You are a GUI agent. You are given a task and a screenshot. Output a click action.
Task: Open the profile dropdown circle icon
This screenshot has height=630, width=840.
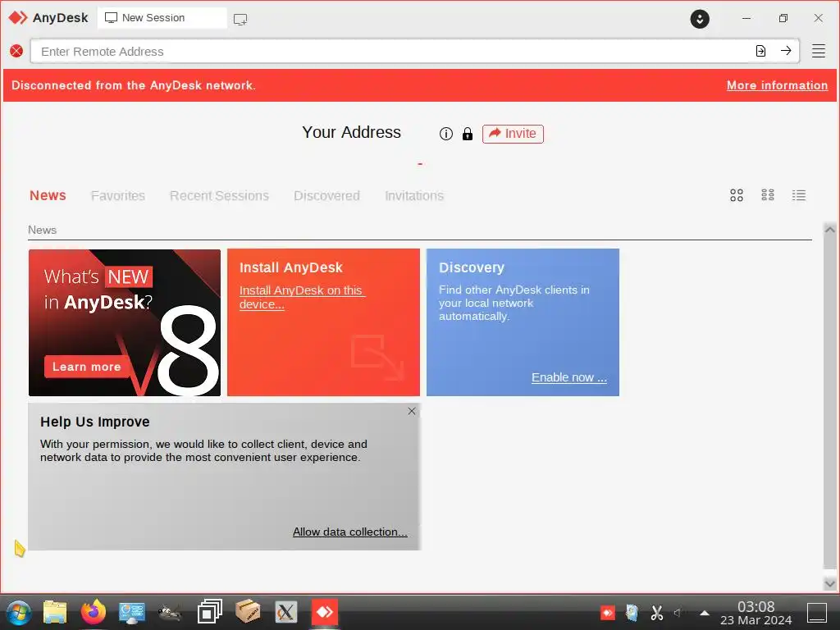coord(699,19)
